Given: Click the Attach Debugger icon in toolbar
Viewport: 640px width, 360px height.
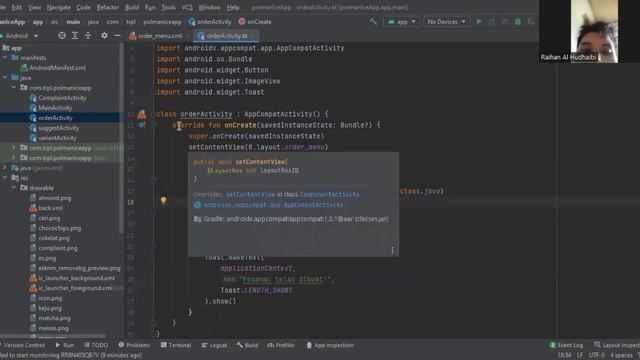Looking at the screenshot, I should (x=531, y=22).
